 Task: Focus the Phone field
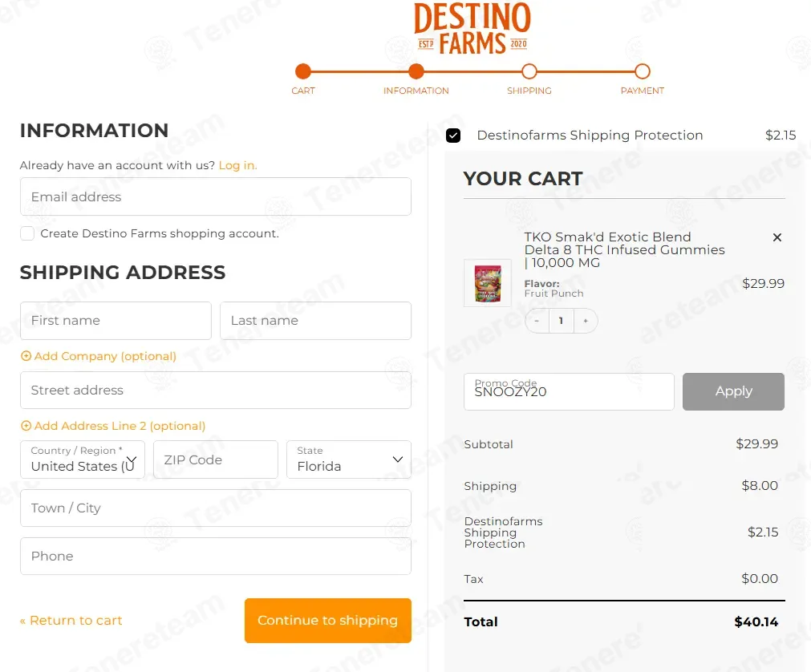click(x=216, y=557)
